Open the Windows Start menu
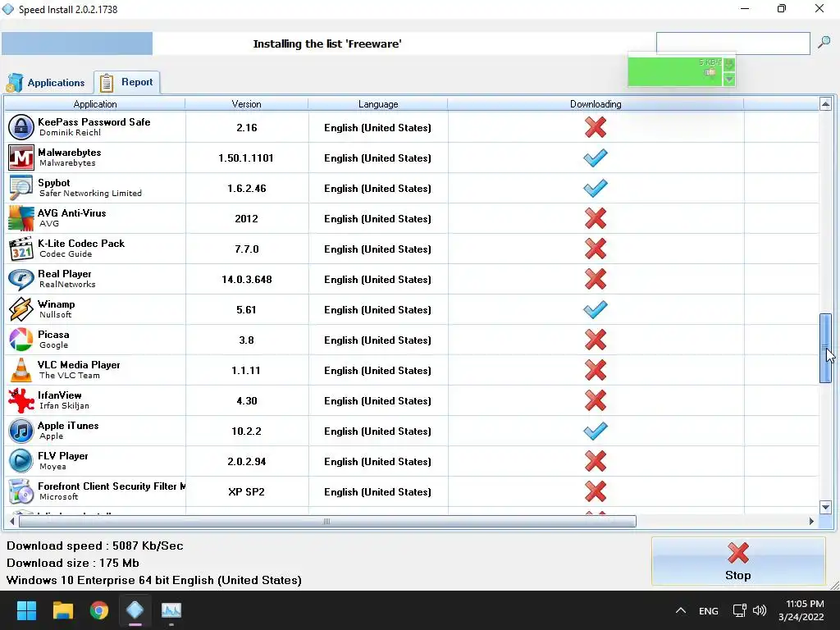The image size is (840, 630). pos(26,610)
